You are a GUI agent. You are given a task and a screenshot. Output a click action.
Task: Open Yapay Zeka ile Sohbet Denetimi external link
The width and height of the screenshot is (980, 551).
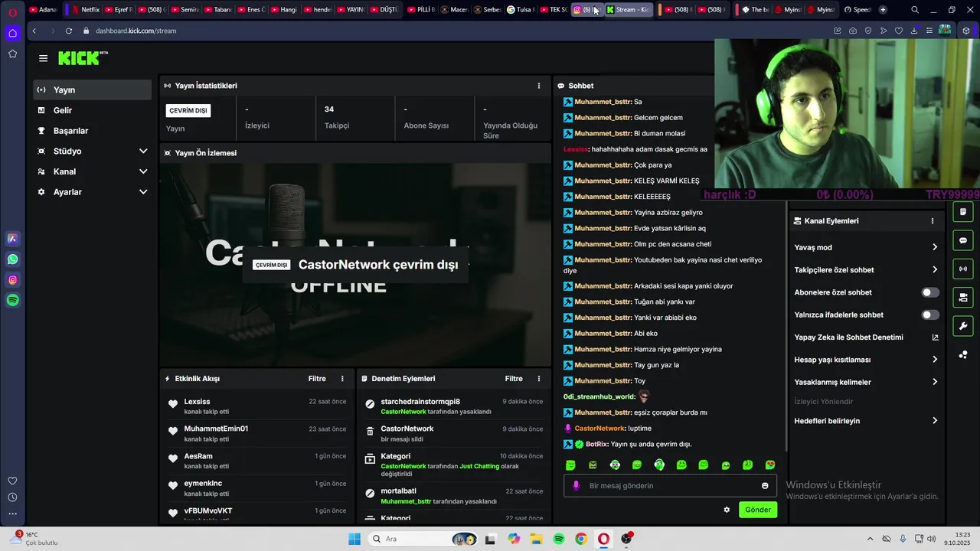click(x=935, y=337)
